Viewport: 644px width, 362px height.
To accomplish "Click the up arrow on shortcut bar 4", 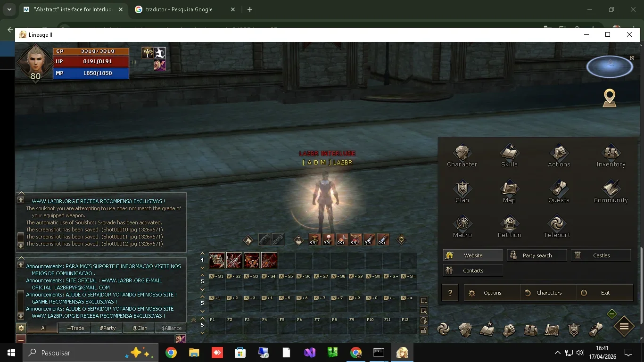I will 202,254.
